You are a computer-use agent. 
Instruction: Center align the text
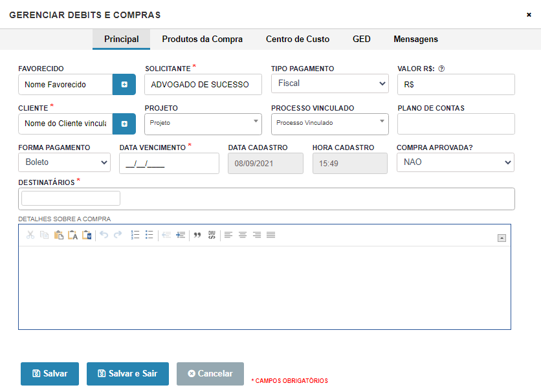coord(243,235)
